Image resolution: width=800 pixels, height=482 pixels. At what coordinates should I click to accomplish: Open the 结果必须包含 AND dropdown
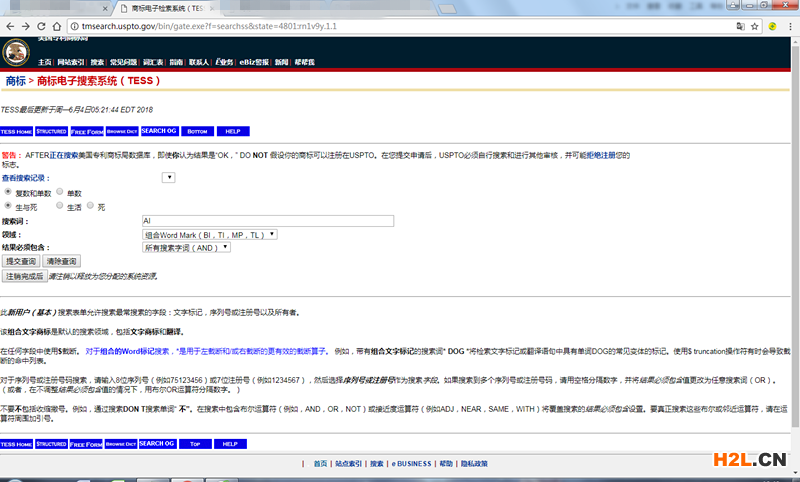186,247
